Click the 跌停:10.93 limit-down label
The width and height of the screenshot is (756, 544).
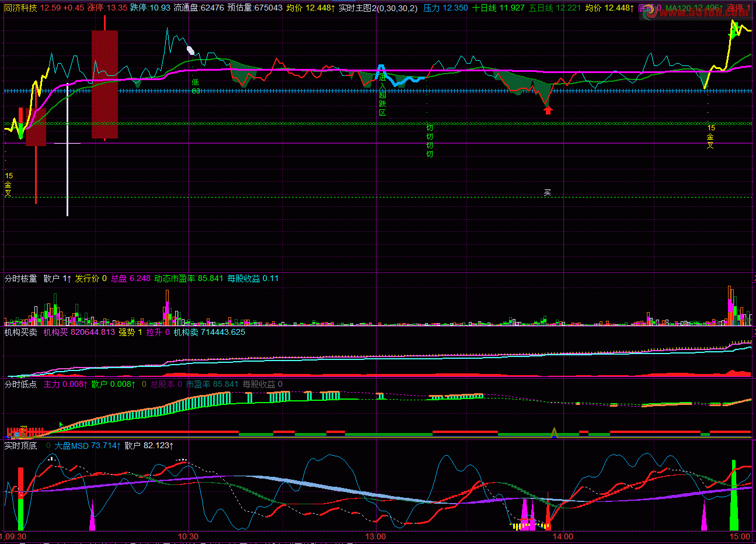[150, 8]
